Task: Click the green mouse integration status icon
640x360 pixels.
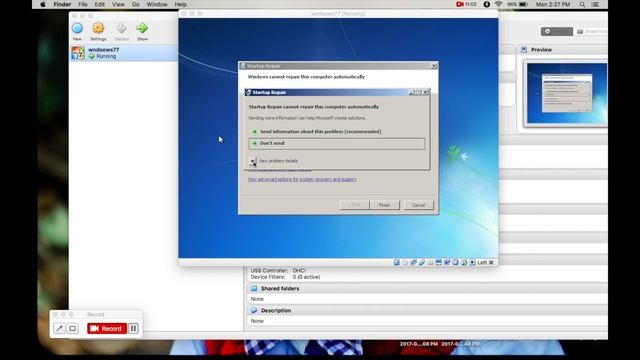Action: point(464,262)
